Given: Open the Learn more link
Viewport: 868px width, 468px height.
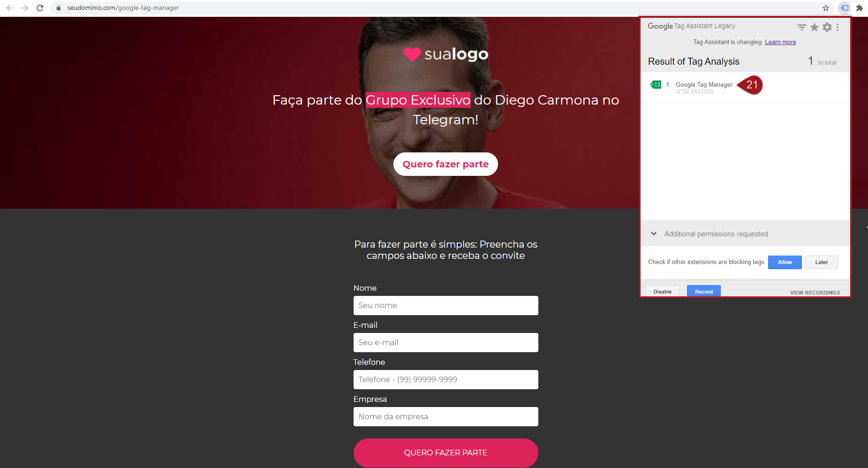Looking at the screenshot, I should [780, 42].
